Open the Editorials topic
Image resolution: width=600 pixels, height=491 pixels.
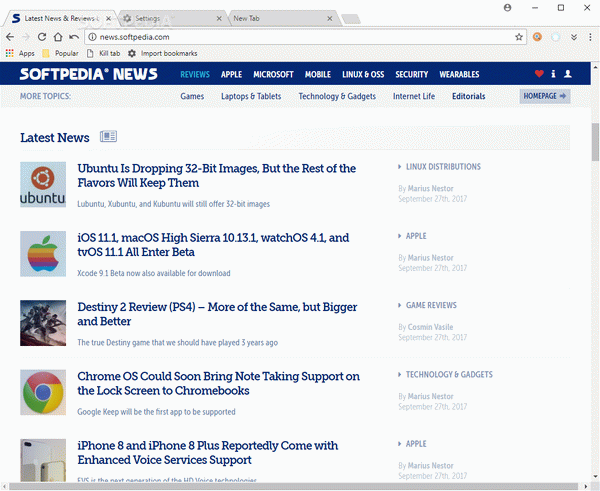point(468,96)
